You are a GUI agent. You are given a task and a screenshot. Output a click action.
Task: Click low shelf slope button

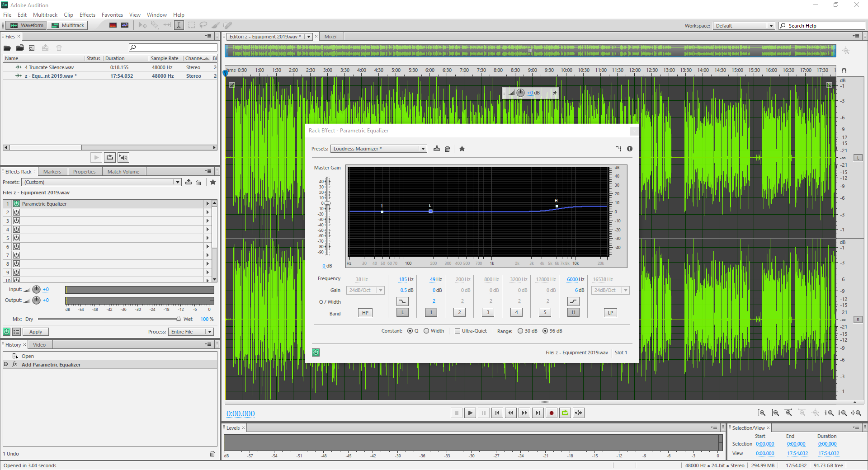point(402,301)
